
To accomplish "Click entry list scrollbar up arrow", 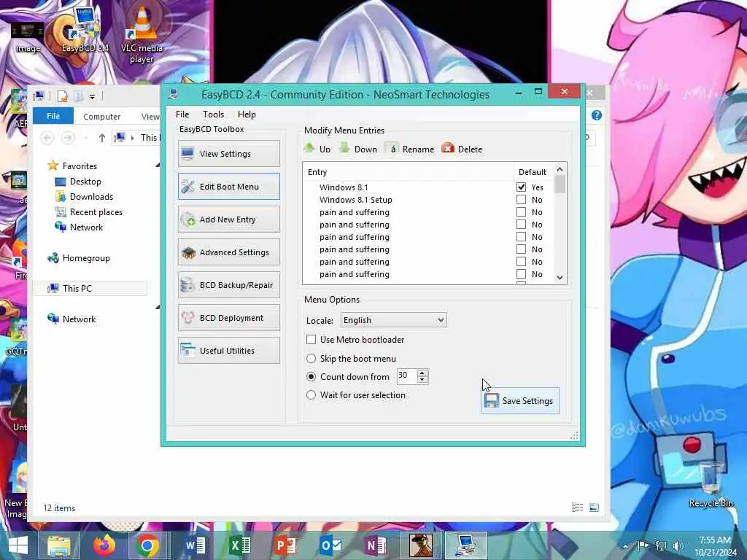I will [560, 169].
